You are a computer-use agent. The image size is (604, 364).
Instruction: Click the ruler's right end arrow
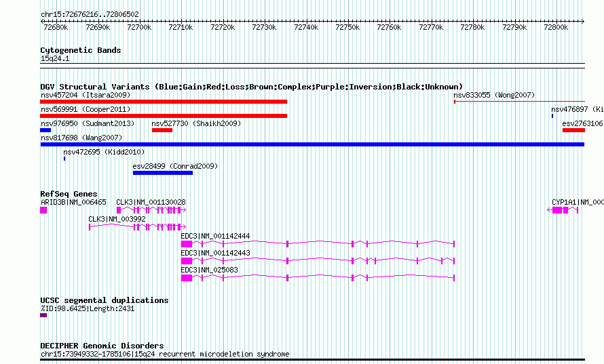[x=583, y=22]
